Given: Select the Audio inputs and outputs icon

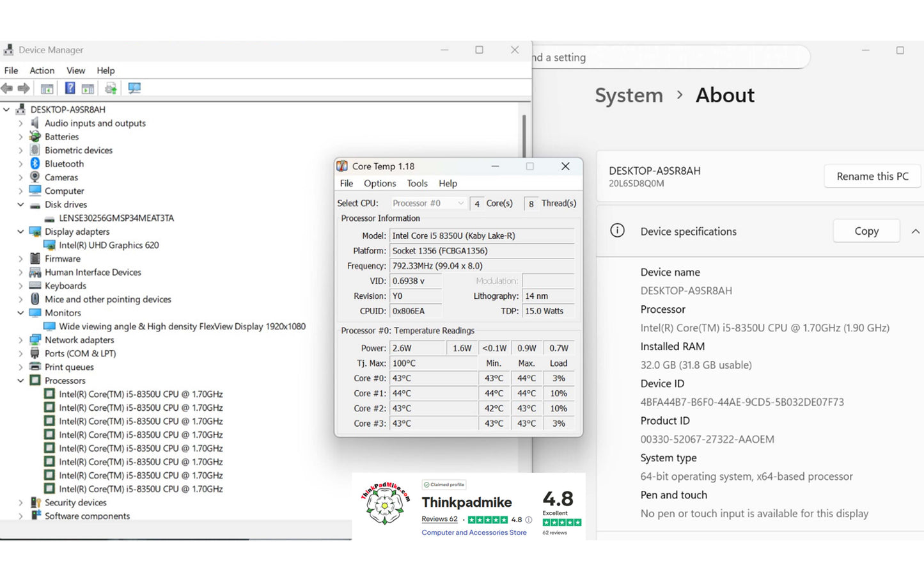Looking at the screenshot, I should pyautogui.click(x=35, y=123).
